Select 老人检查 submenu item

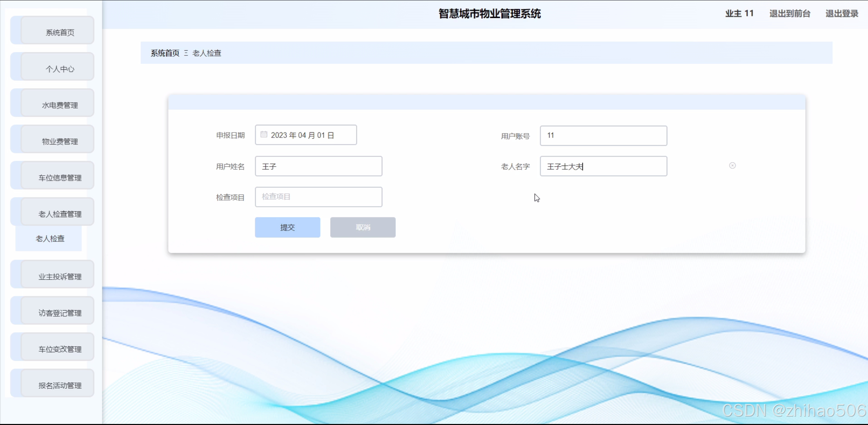tap(50, 238)
